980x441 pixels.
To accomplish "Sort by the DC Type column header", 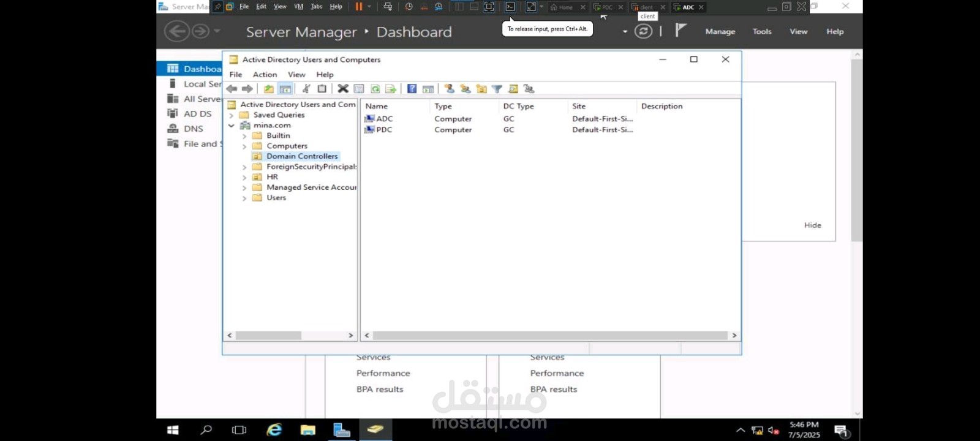I will (x=533, y=106).
